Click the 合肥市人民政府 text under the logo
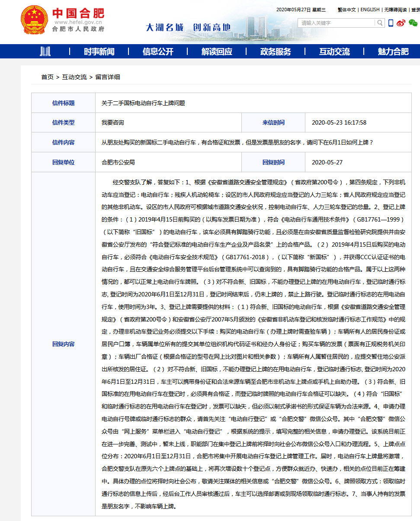Image resolution: width=420 pixels, height=521 pixels. pos(78,29)
